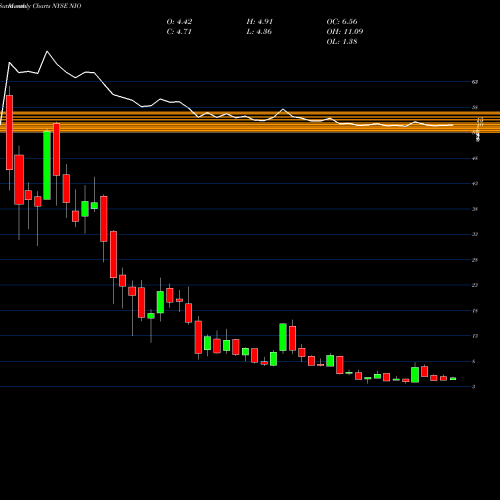
Task: Click the 'C: 4.71' close value
Action: point(179,32)
